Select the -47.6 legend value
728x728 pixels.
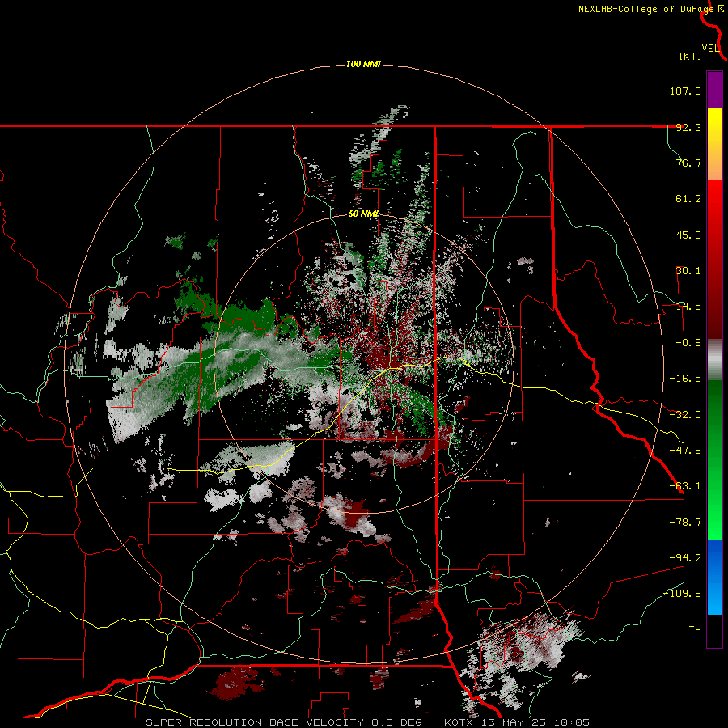click(x=685, y=451)
